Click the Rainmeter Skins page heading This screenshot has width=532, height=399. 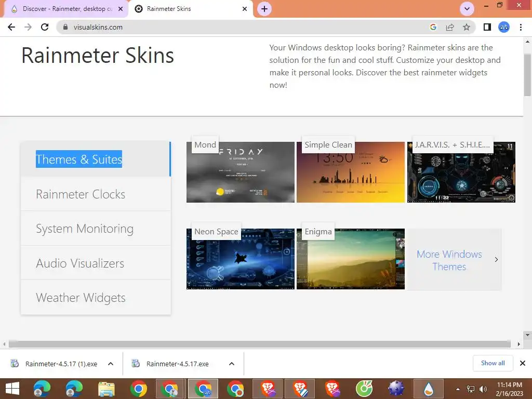[x=98, y=55]
